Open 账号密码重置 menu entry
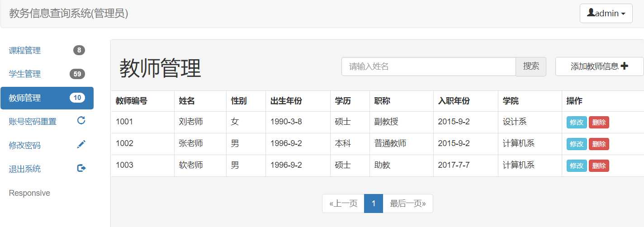The width and height of the screenshot is (644, 227). pos(47,121)
